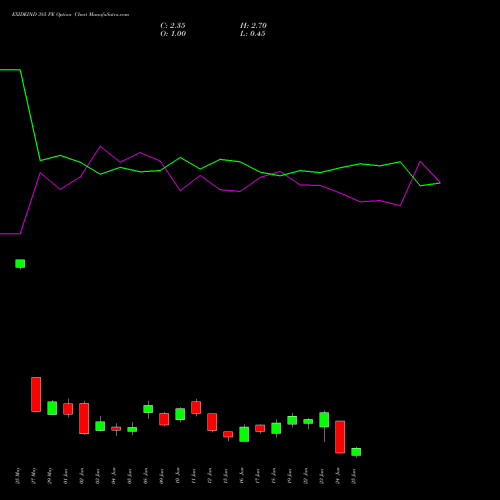The height and width of the screenshot is (500, 500).
Task: Click the 08 Jun date label
Action: [x=146, y=476]
